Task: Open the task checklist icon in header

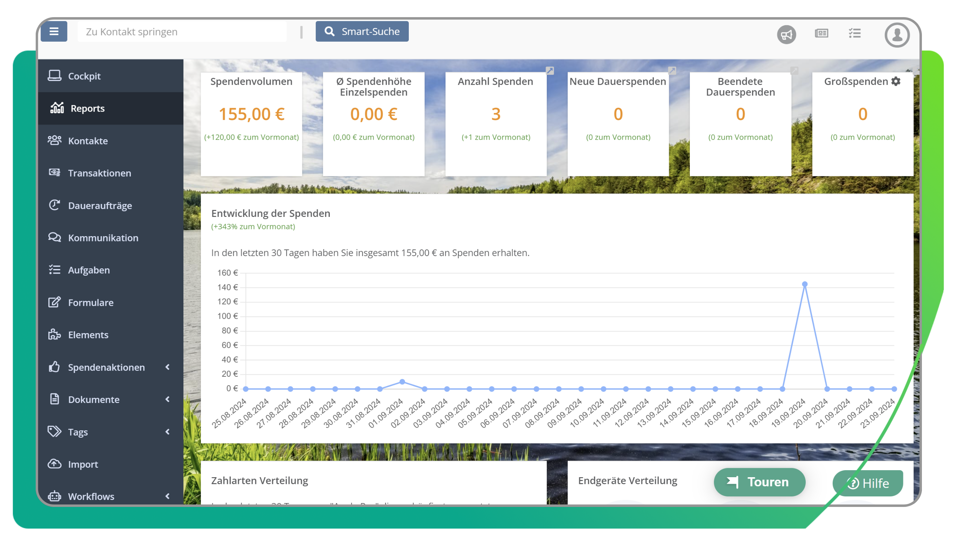Action: point(854,34)
